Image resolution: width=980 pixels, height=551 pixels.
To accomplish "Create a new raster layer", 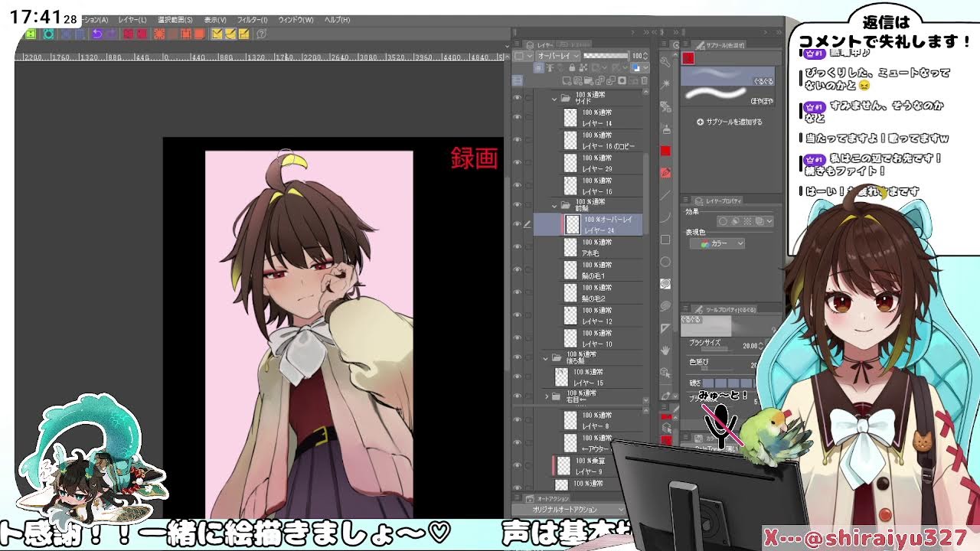I will [x=567, y=80].
